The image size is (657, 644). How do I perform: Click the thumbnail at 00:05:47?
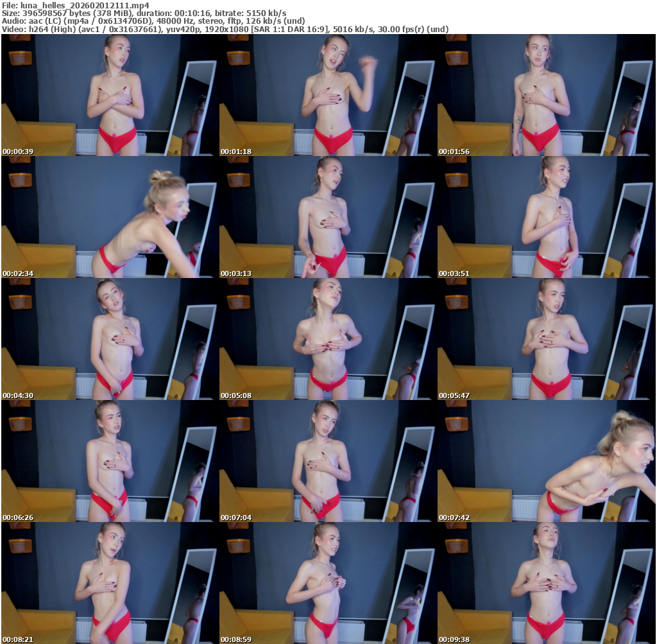(546, 339)
